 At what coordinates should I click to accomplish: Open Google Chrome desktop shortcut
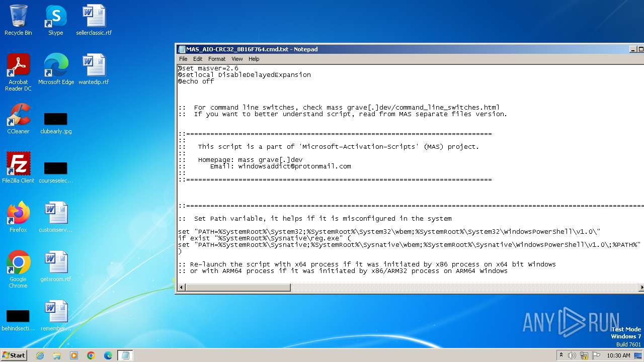pos(18,269)
